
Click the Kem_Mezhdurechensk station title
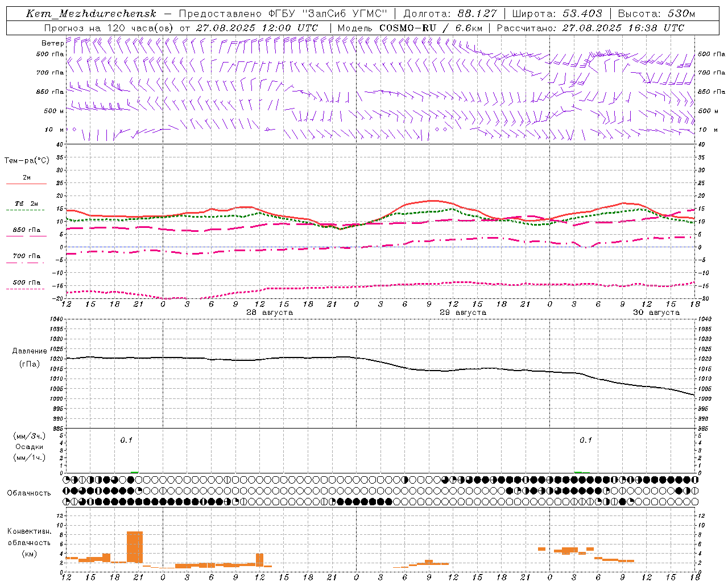coord(91,14)
